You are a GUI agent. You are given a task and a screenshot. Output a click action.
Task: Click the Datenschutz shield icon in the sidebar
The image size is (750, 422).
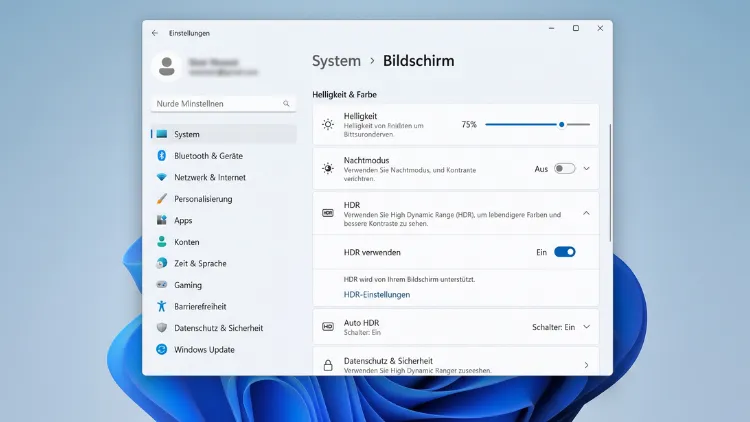pyautogui.click(x=162, y=328)
